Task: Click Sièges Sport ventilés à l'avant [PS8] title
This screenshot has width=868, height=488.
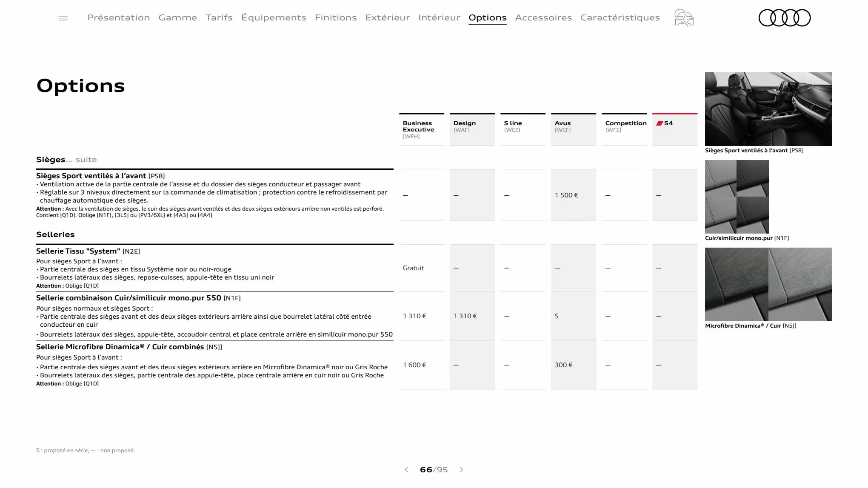Action: [x=100, y=176]
